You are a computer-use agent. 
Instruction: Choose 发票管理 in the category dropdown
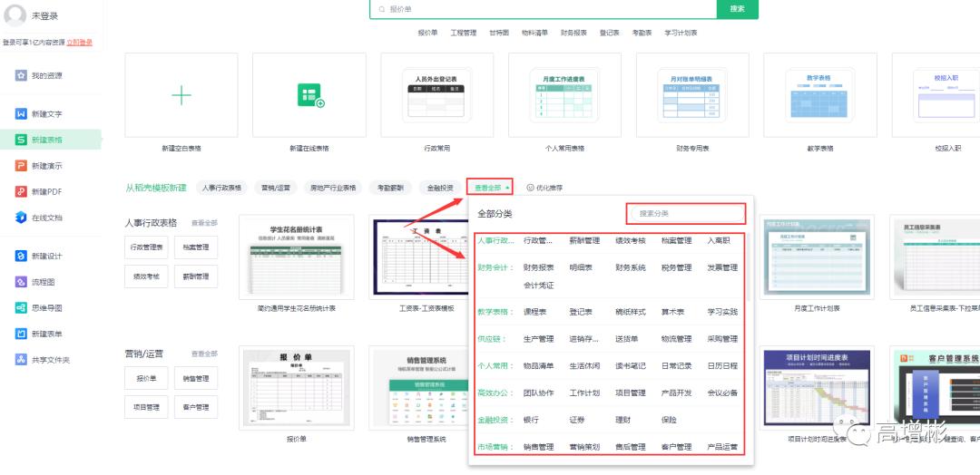(722, 267)
